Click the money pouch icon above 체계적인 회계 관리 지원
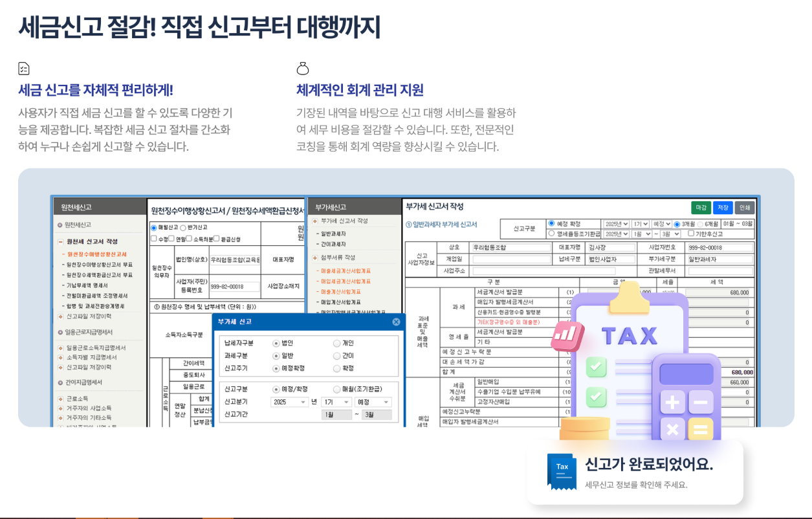The height and width of the screenshot is (519, 812). 302,67
